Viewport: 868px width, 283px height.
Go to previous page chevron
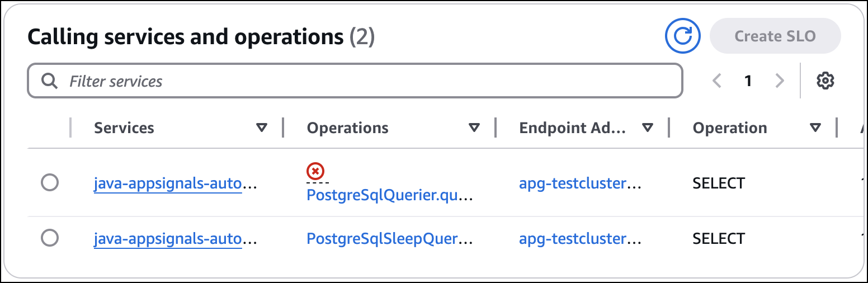[x=716, y=81]
